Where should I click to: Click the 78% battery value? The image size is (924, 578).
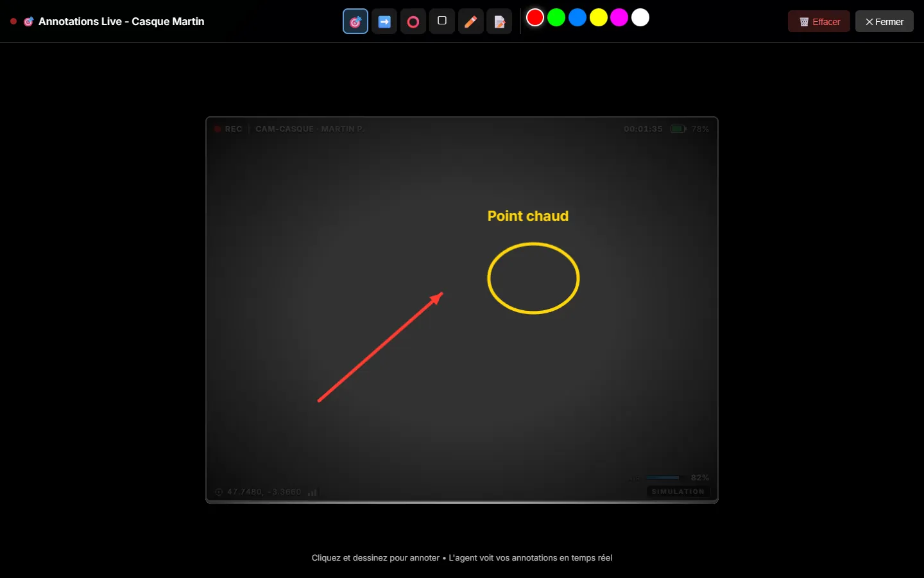[x=700, y=129]
